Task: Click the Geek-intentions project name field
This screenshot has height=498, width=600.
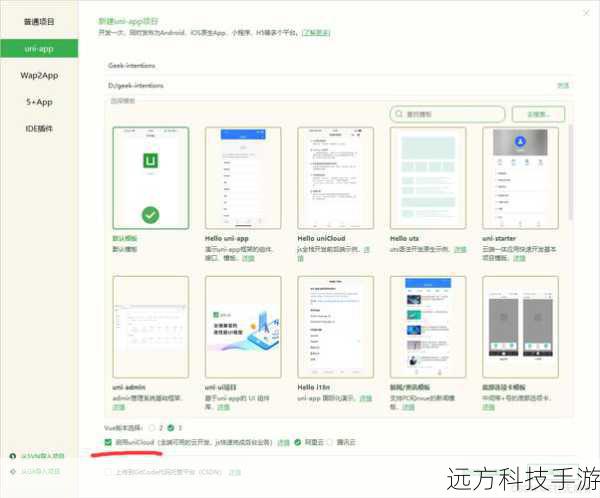Action: click(339, 66)
